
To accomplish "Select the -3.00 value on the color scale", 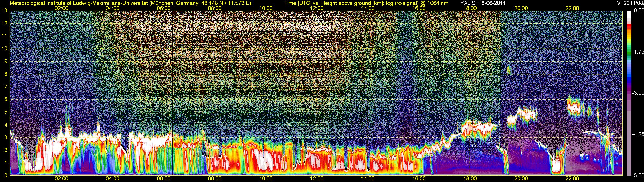I will coord(638,93).
